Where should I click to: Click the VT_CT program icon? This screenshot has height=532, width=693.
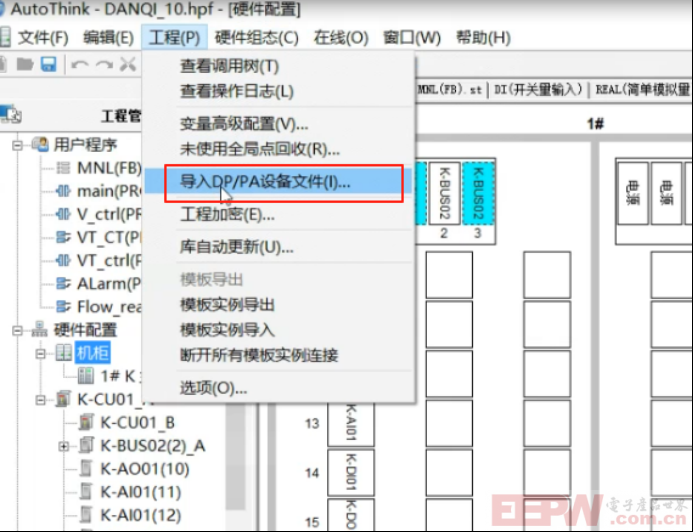[x=63, y=237]
